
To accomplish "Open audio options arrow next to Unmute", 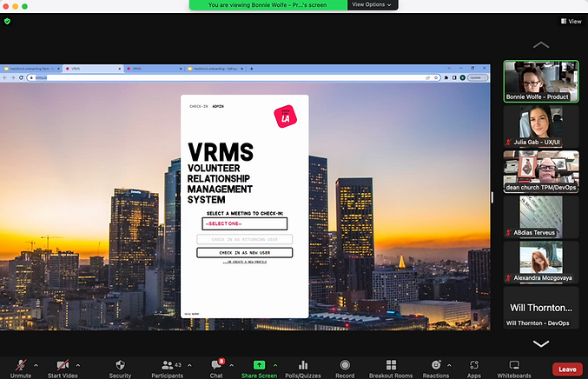I will coord(36,365).
